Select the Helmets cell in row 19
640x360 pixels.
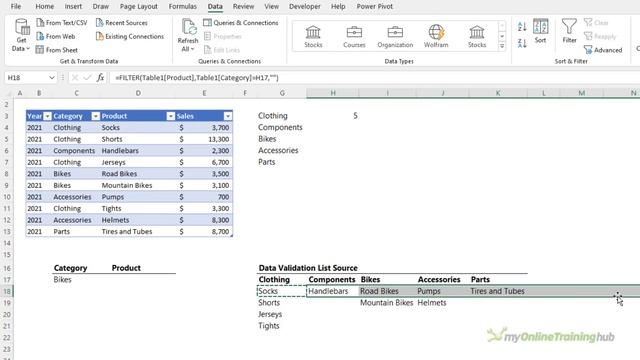coord(442,303)
